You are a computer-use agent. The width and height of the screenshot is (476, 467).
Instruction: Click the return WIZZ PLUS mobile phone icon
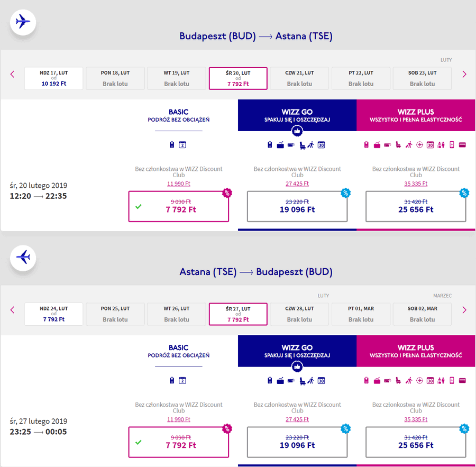pyautogui.click(x=452, y=380)
